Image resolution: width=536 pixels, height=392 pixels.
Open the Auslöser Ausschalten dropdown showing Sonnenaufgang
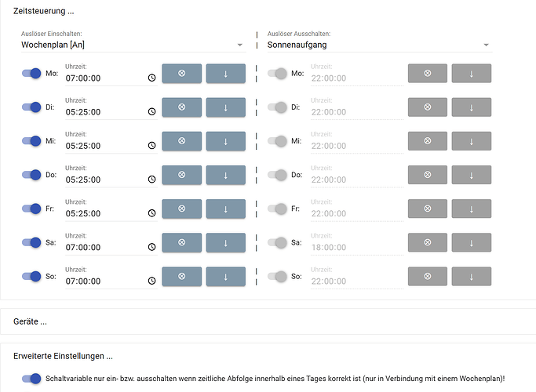pos(379,45)
